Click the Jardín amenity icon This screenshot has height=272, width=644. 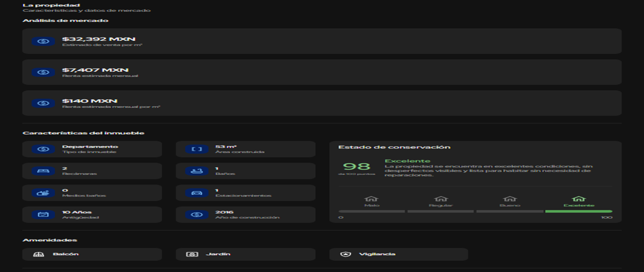[x=192, y=254]
